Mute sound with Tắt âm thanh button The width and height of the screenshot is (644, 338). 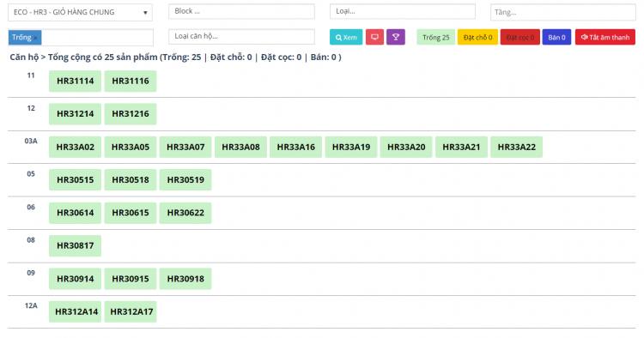(x=605, y=38)
